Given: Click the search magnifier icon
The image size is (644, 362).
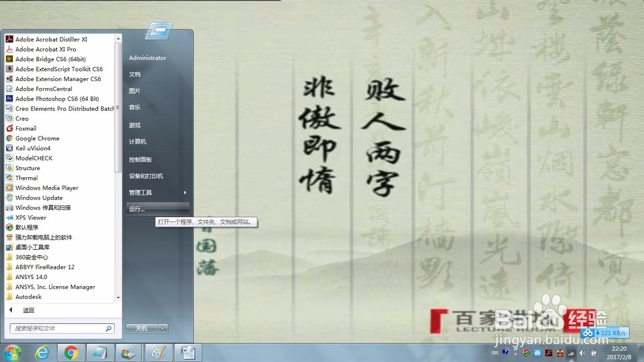Looking at the screenshot, I should [x=108, y=329].
